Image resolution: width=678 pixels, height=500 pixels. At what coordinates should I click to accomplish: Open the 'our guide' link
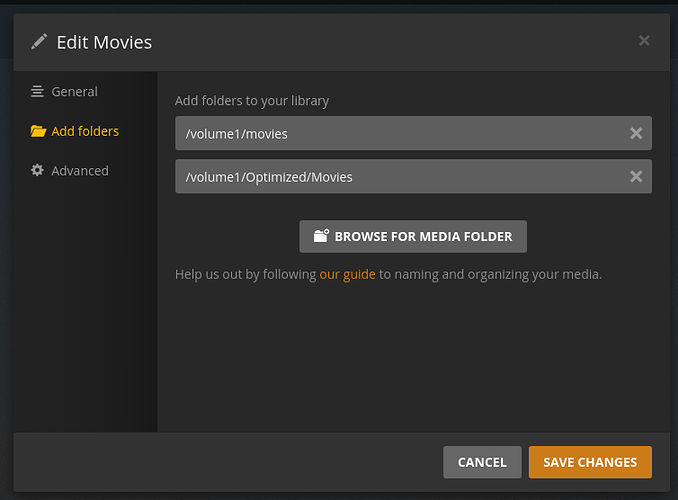coord(347,275)
